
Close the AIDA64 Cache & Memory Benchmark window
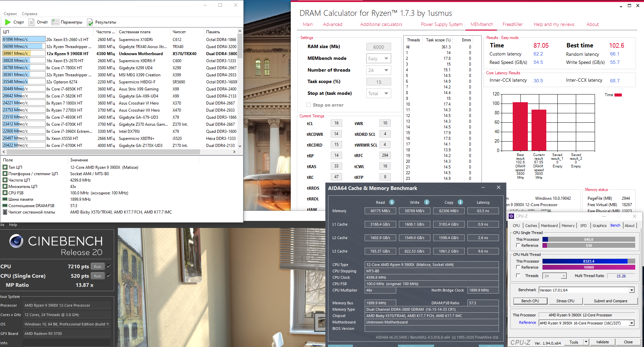pyautogui.click(x=499, y=188)
